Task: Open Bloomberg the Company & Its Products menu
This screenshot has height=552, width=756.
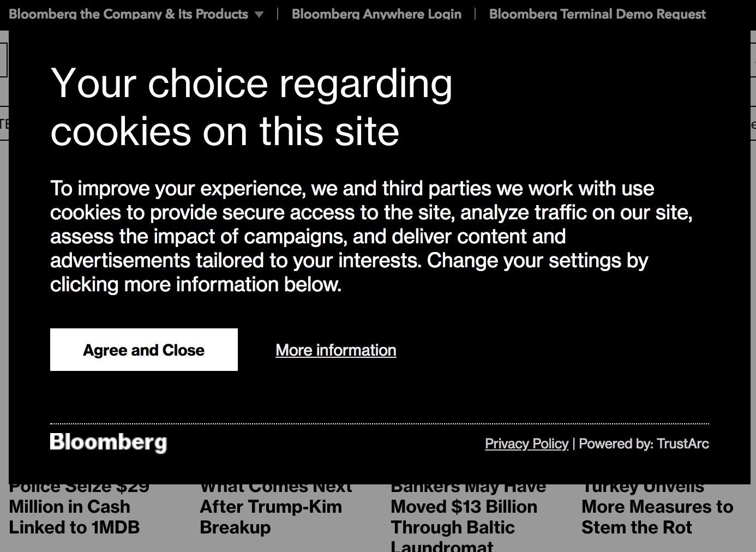Action: [x=129, y=14]
